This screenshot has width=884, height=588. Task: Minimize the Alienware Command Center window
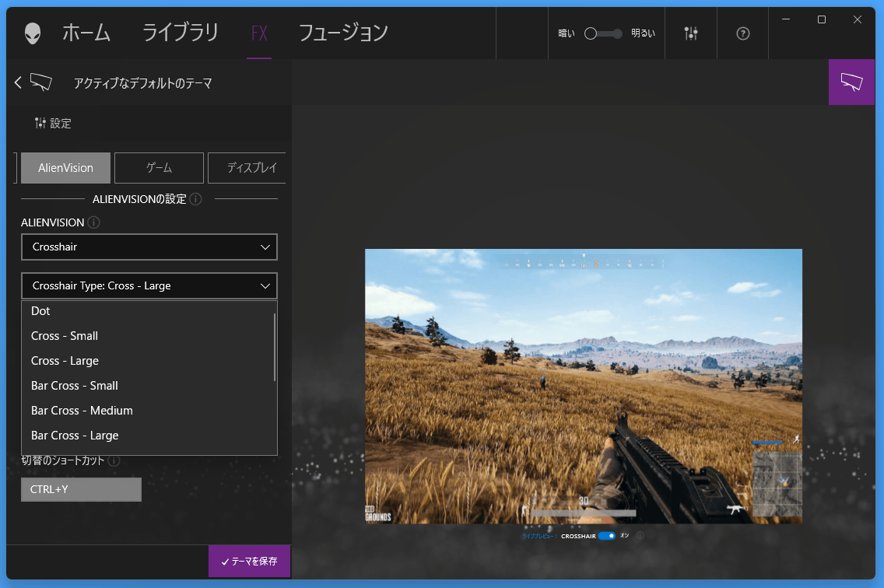tap(786, 19)
